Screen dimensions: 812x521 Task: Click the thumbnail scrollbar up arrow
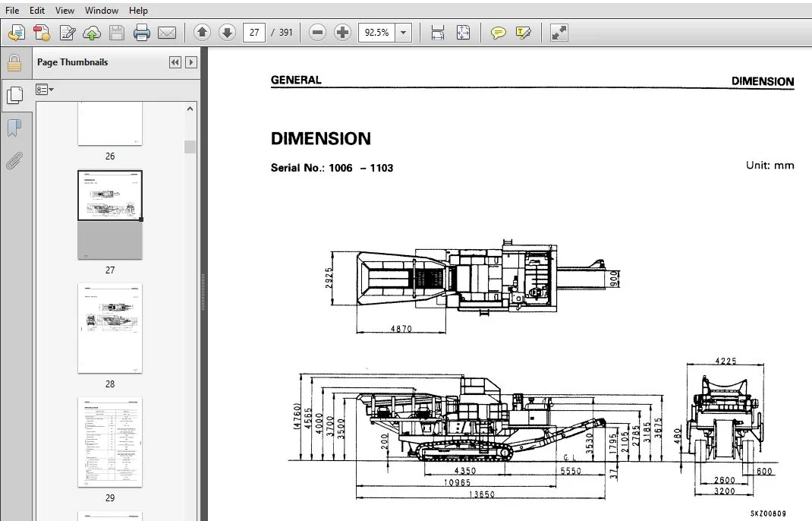[x=190, y=109]
